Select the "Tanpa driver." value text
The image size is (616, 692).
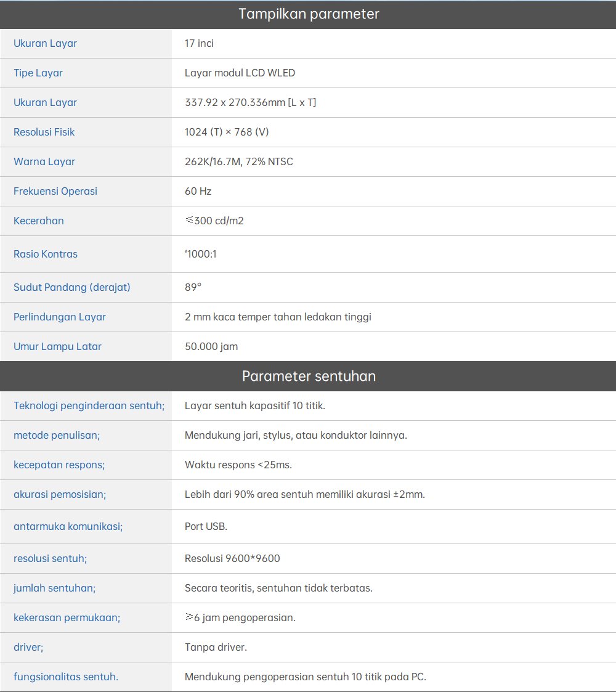coord(216,647)
